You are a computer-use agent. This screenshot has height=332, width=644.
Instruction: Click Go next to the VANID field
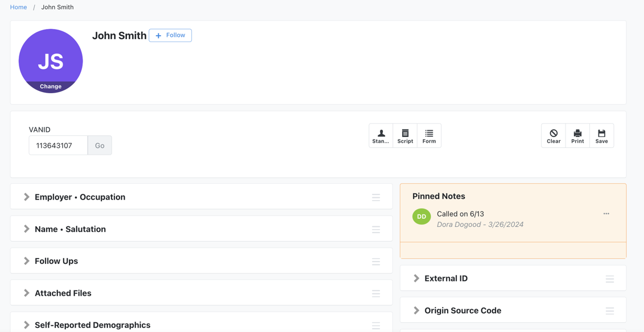[x=100, y=145]
